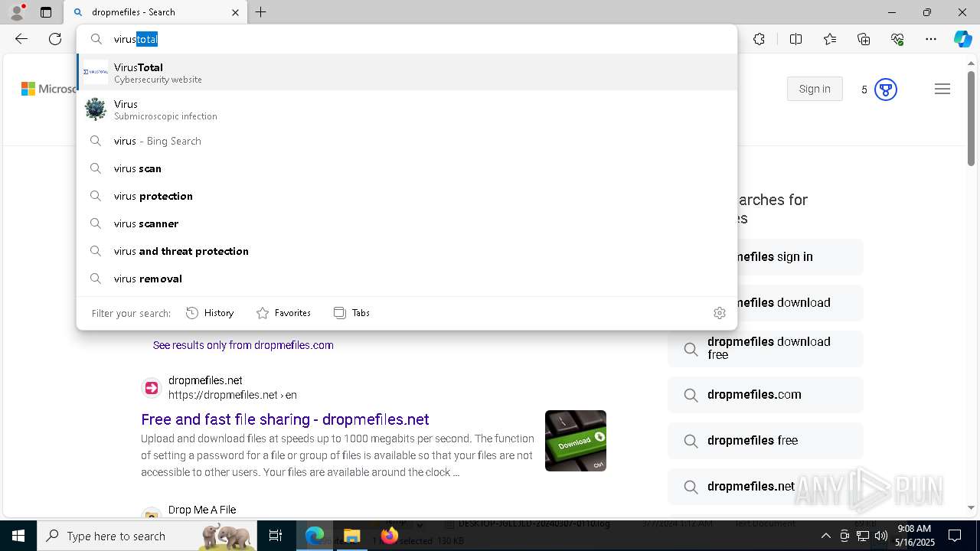Open the Favorites star toolbar icon

coord(830,39)
